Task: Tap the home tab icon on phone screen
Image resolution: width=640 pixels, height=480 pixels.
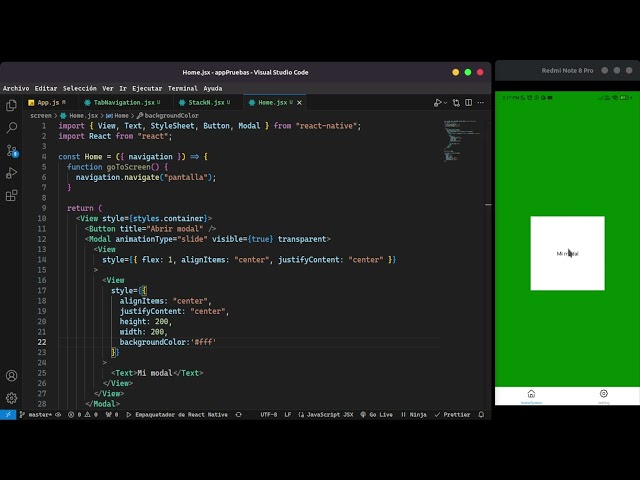Action: pyautogui.click(x=531, y=395)
